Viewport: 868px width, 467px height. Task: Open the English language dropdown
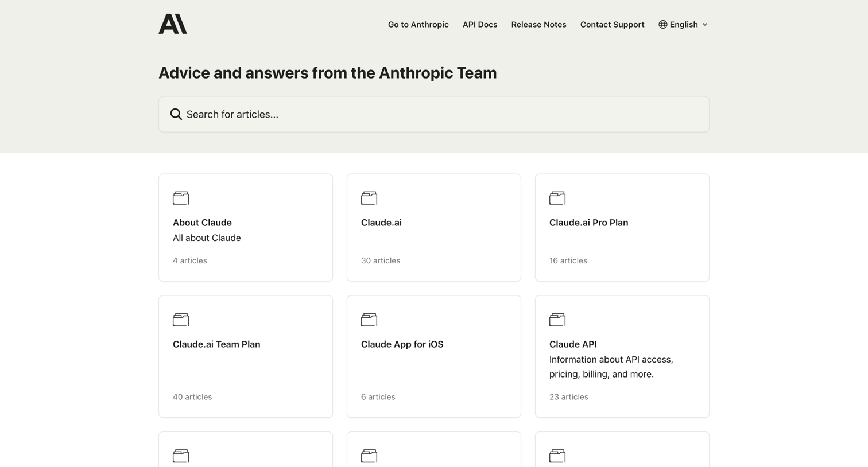click(x=683, y=24)
